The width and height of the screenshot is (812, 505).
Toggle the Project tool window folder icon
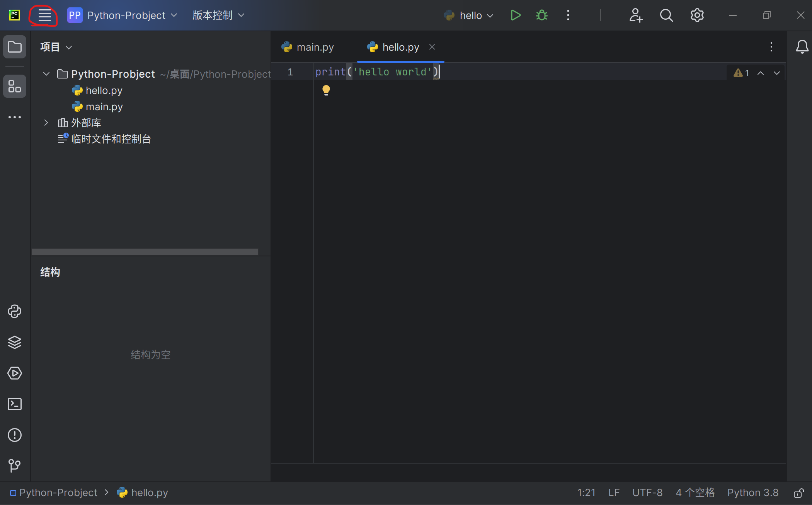point(15,47)
